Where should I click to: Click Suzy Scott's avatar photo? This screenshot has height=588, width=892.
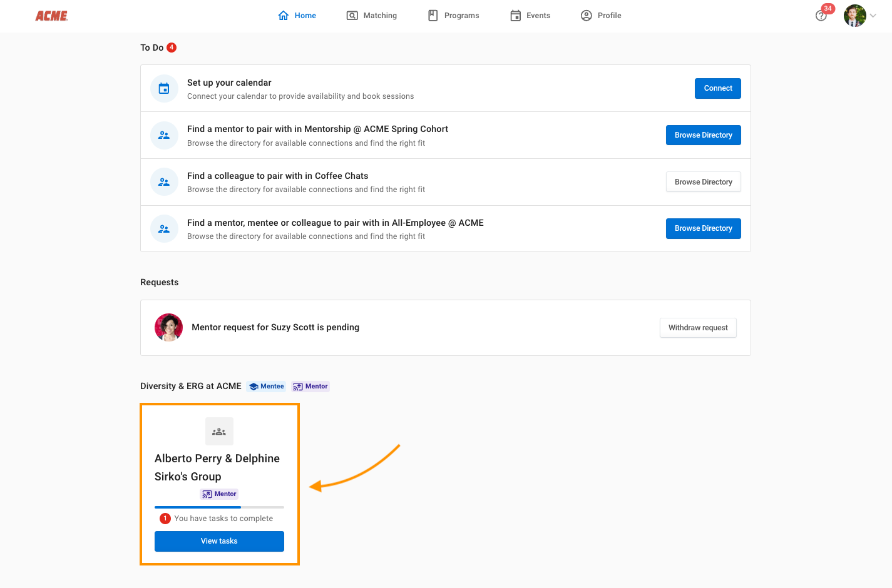pos(168,328)
